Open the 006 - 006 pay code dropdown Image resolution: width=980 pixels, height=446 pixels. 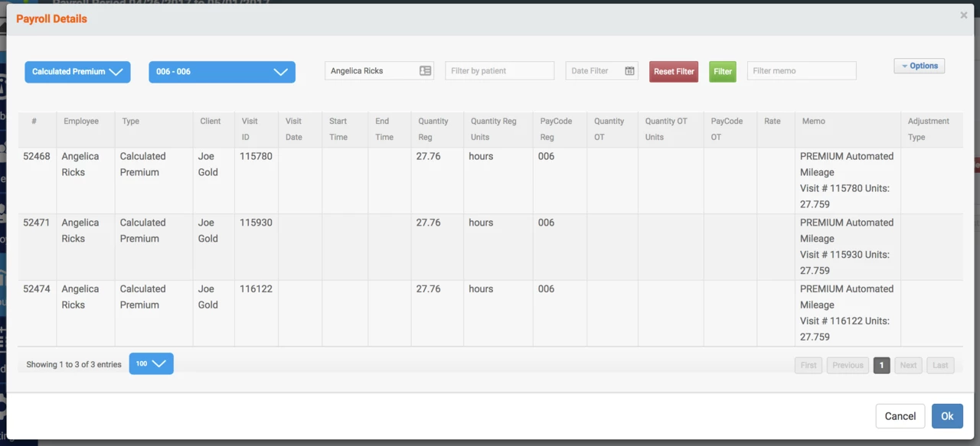(x=221, y=72)
